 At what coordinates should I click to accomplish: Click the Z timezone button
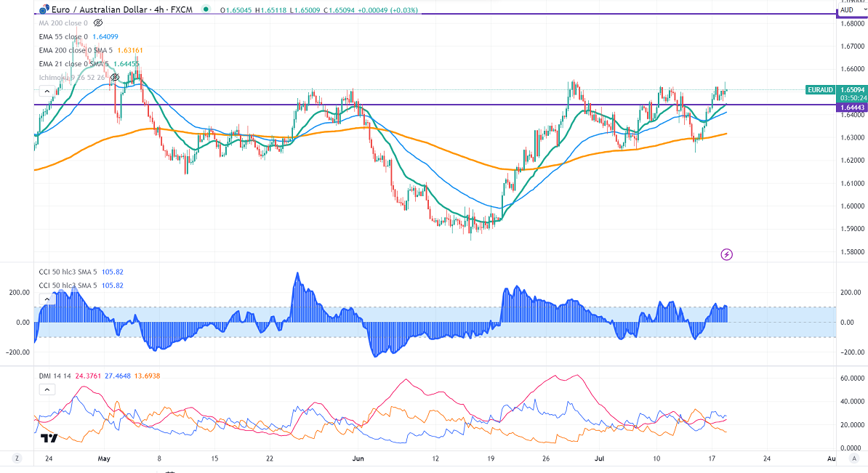point(17,458)
